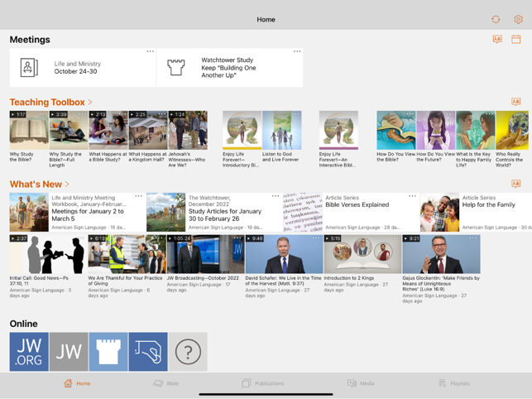This screenshot has width=532, height=399.
Task: Tap the sync refresh icon in header
Action: tap(496, 19)
